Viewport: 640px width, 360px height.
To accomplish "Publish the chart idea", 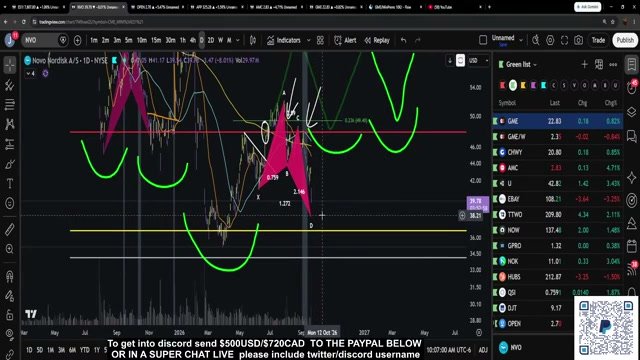I will 625,40.
